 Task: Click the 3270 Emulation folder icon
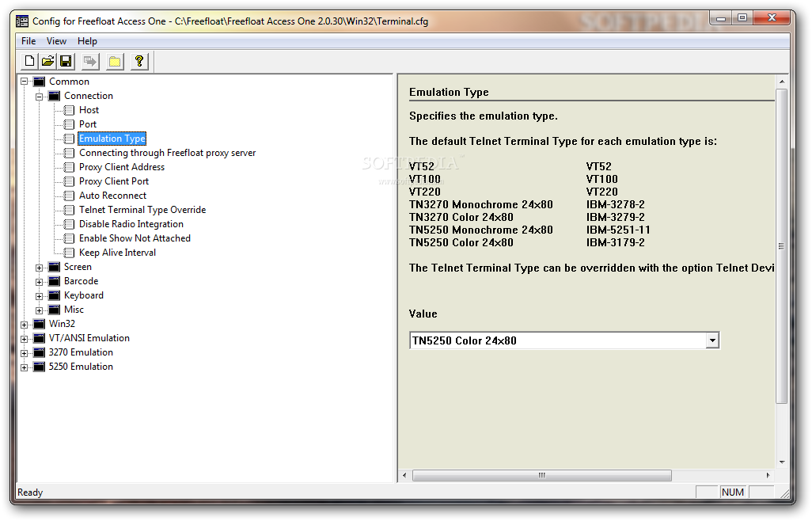40,352
